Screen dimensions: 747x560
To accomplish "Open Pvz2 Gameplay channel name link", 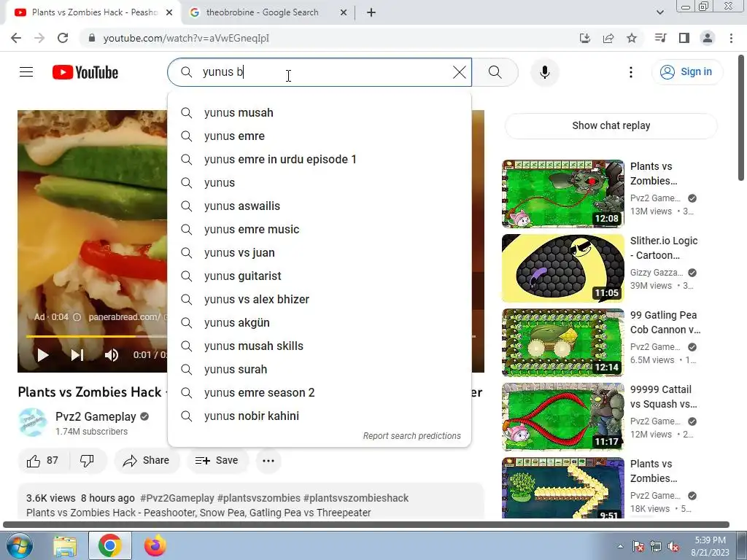I will [x=96, y=416].
